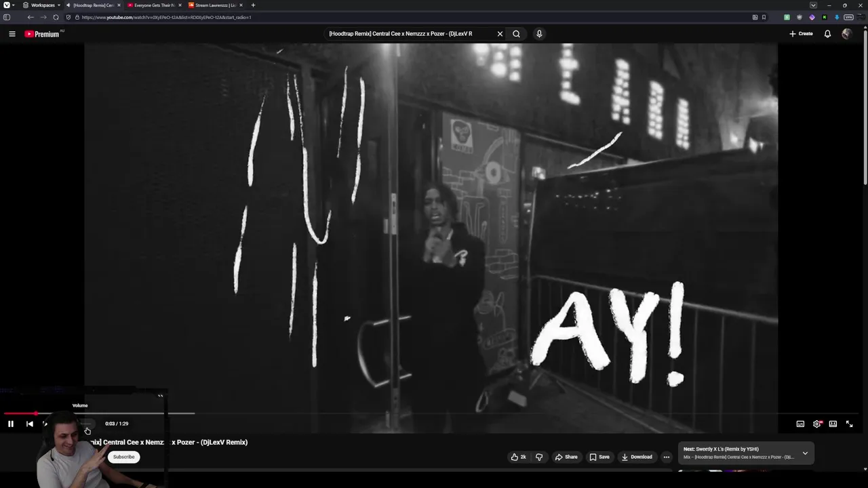This screenshot has width=868, height=488.
Task: Click the YouTube URL in address bar
Action: tap(166, 17)
